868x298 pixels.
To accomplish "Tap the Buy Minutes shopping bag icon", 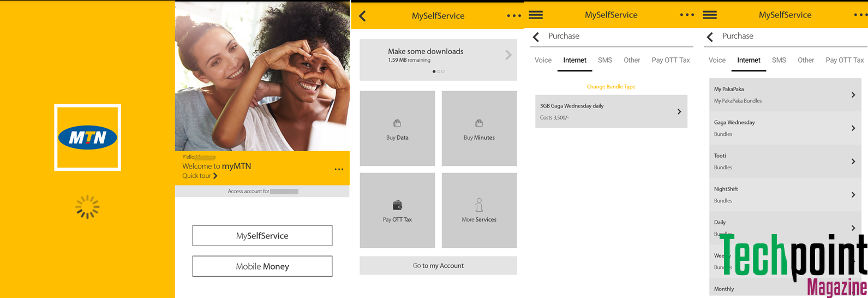I will [479, 123].
